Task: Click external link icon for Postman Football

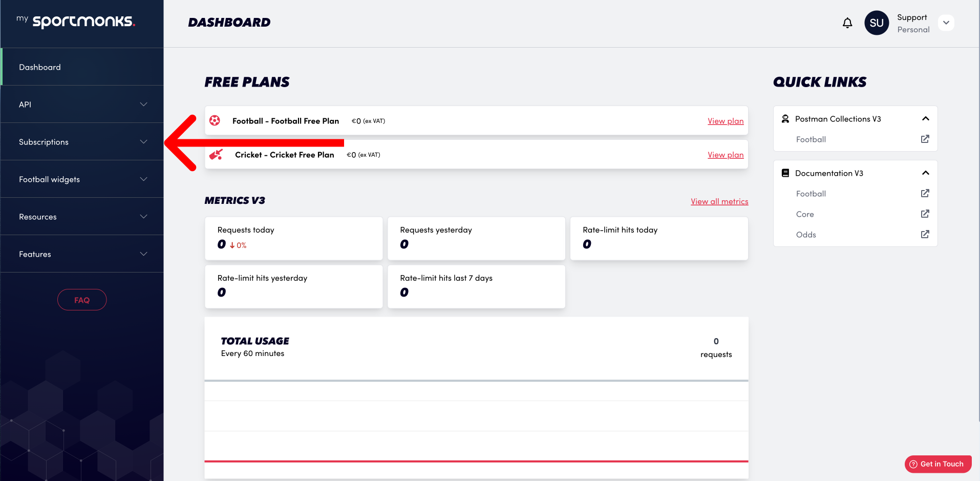Action: [x=925, y=139]
